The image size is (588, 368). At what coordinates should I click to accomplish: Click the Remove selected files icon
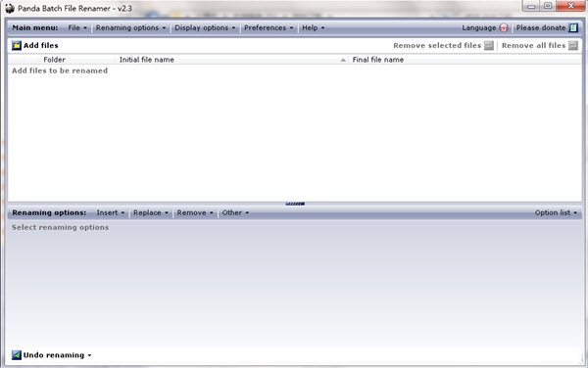[x=489, y=46]
